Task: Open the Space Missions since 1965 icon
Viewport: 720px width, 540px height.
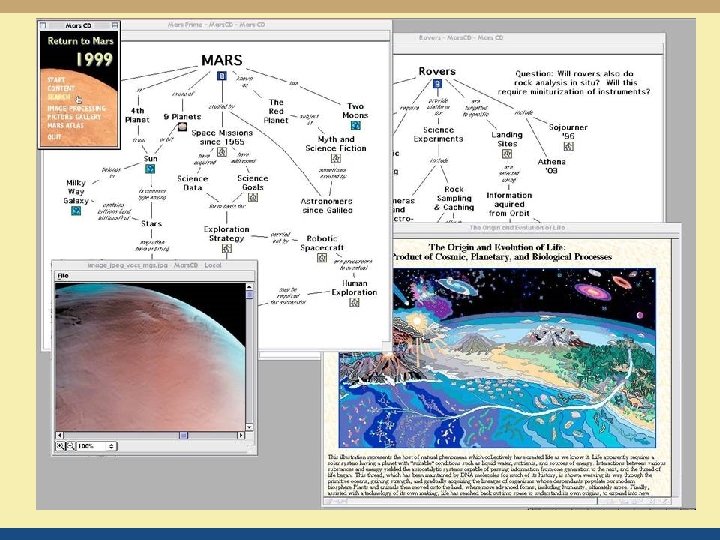Action: [x=222, y=152]
